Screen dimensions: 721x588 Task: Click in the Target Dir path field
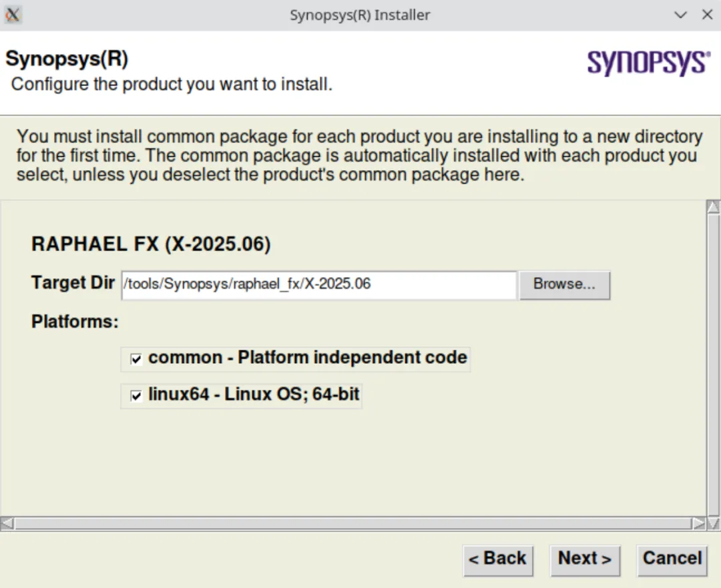[318, 284]
